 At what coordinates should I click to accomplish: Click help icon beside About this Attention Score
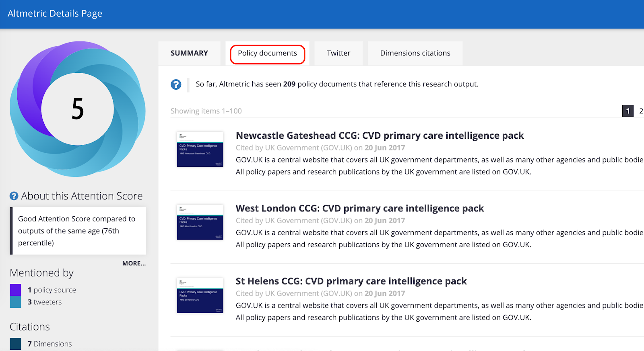click(x=14, y=196)
